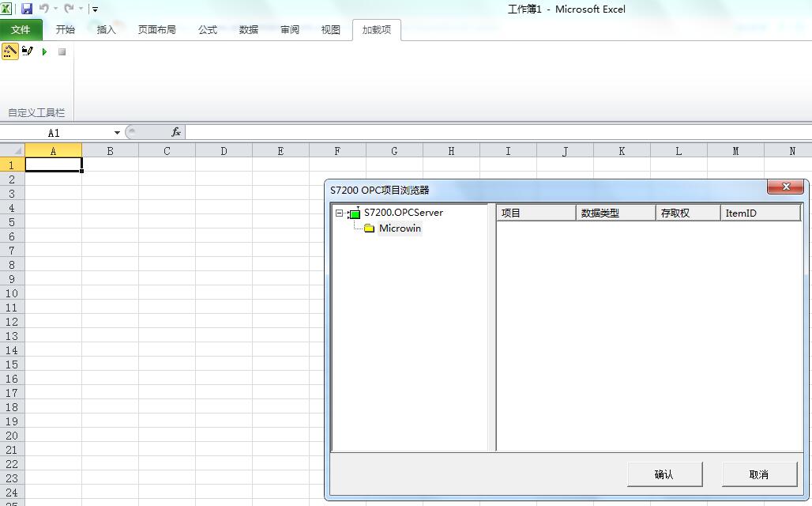Close the S7200 OPC项目浏览器 dialog
The image size is (812, 506).
[785, 187]
